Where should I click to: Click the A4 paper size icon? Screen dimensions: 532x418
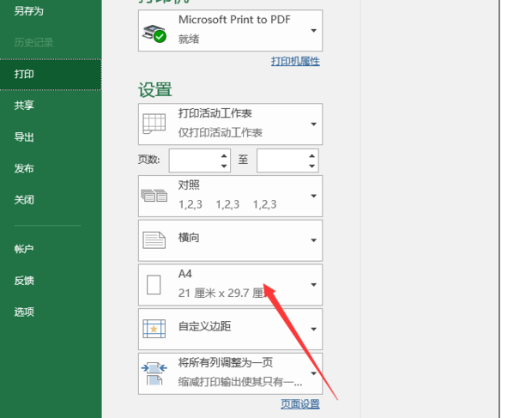pos(154,285)
